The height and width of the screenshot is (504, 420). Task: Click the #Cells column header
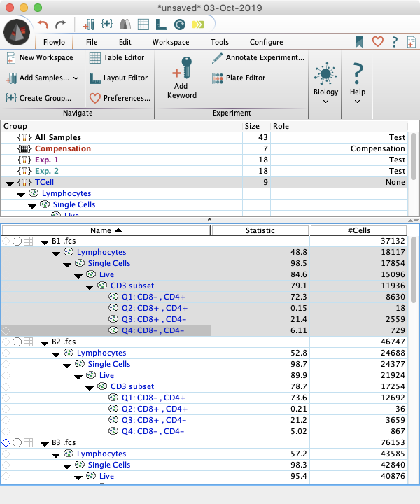click(x=359, y=230)
